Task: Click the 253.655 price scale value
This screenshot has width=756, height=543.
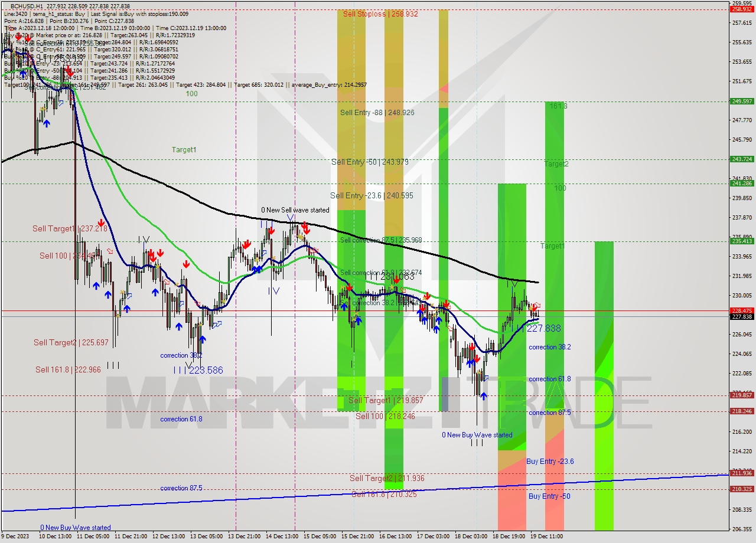Action: coord(742,61)
